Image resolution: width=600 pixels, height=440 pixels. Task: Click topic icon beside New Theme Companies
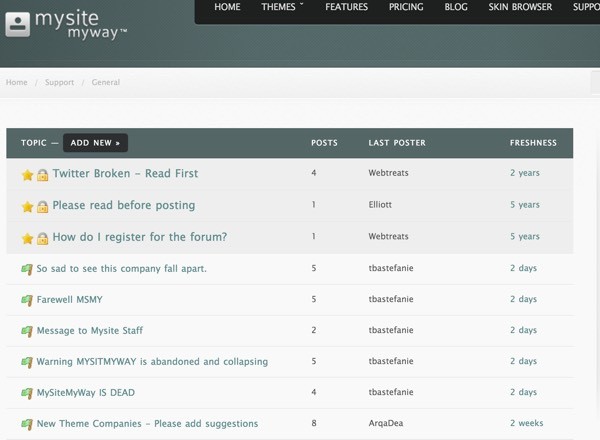(x=27, y=424)
